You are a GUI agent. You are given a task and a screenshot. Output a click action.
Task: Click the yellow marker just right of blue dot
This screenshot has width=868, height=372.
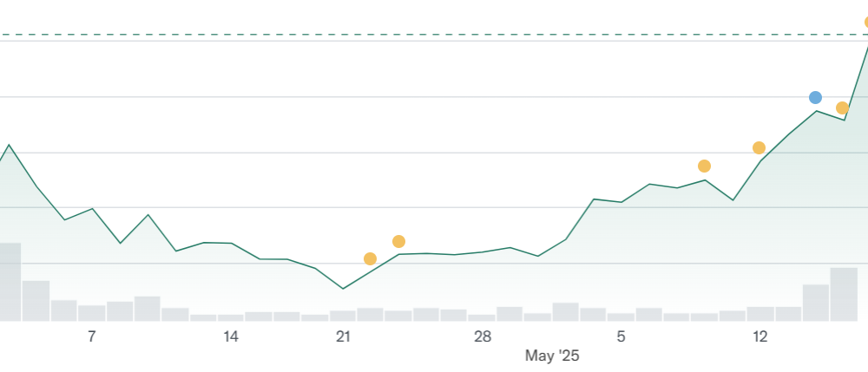coord(842,108)
